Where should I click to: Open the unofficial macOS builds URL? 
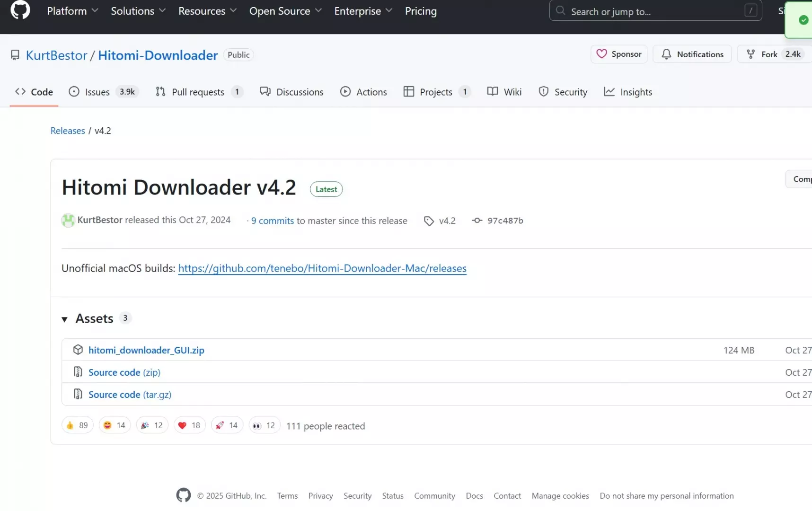tap(322, 268)
